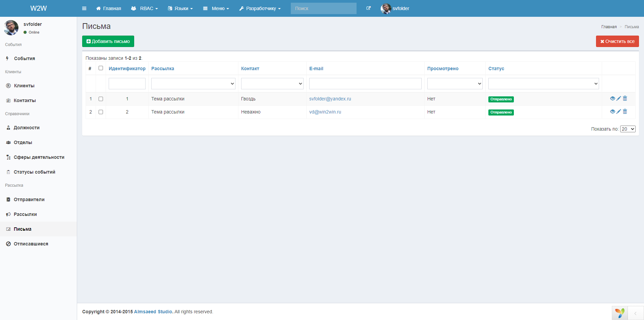Go to Рассылки in the sidebar
Viewport: 644px width, 320px height.
pyautogui.click(x=38, y=214)
